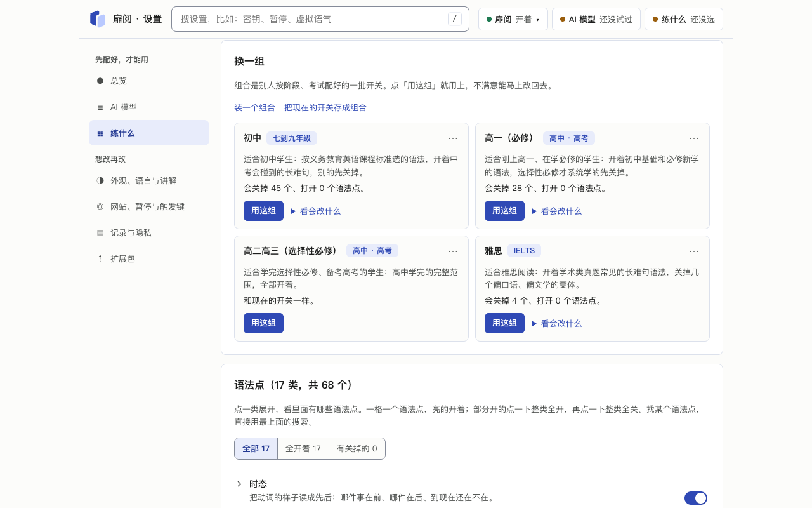Click the target icon for 网站、暂停与触发键

pyautogui.click(x=100, y=206)
